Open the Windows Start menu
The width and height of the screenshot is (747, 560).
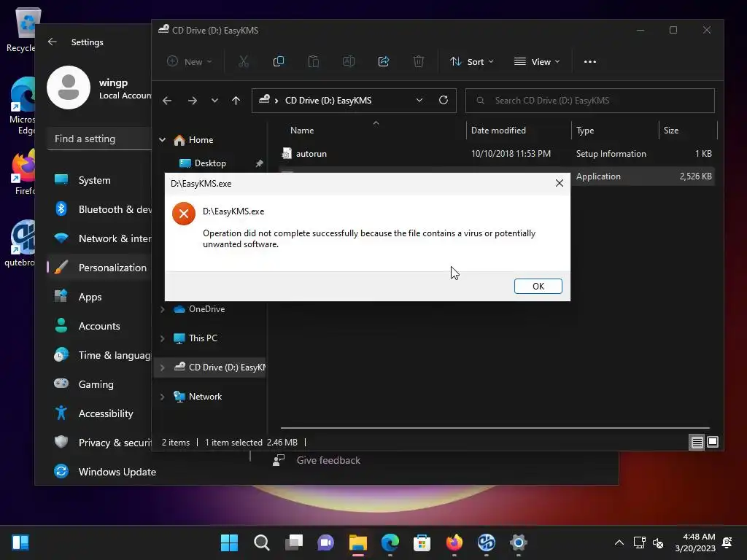[230, 542]
